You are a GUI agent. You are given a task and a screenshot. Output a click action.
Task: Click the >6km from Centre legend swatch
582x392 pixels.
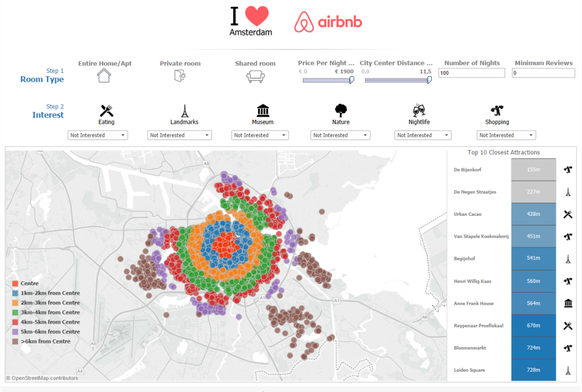click(x=15, y=342)
